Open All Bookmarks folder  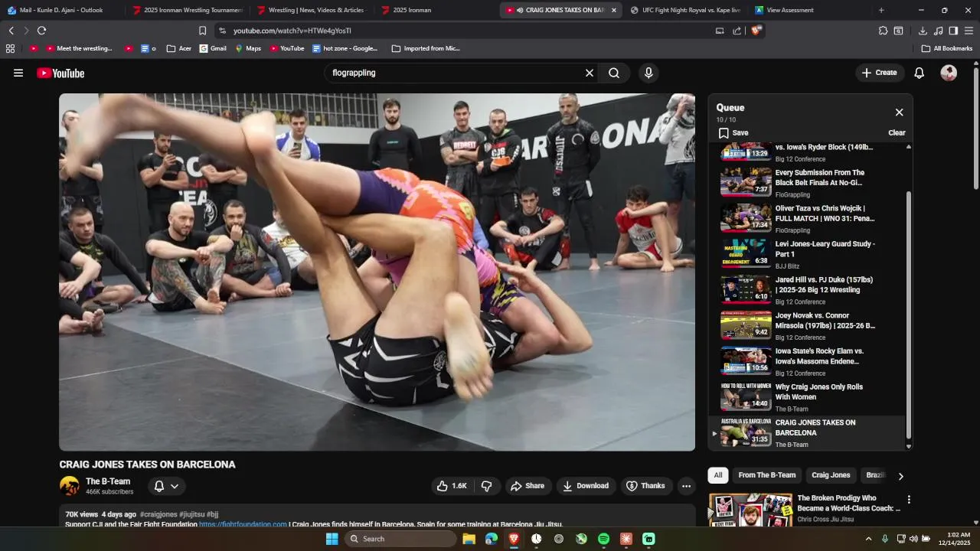(x=947, y=48)
